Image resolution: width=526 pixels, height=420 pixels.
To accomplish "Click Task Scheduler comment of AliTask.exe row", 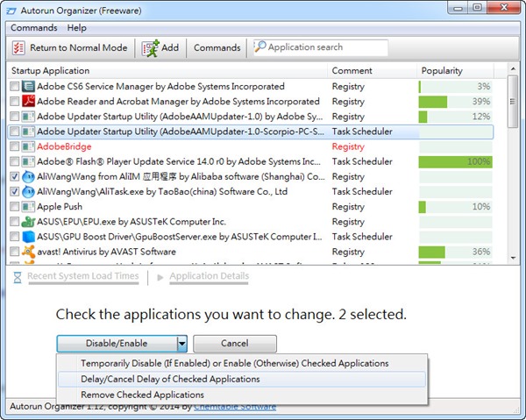I will click(362, 191).
